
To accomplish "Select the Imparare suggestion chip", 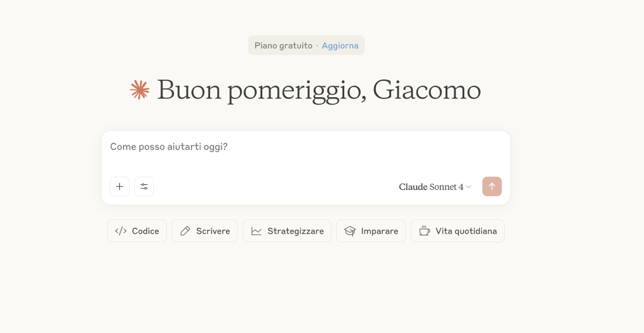I will click(x=371, y=231).
